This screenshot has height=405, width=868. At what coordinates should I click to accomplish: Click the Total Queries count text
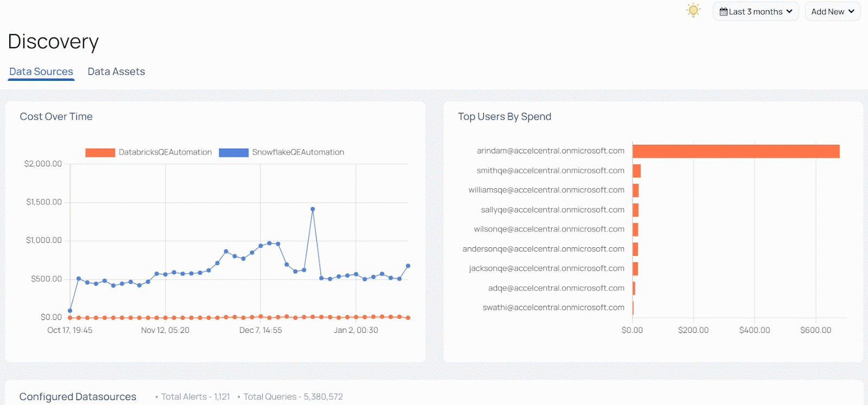click(x=293, y=397)
